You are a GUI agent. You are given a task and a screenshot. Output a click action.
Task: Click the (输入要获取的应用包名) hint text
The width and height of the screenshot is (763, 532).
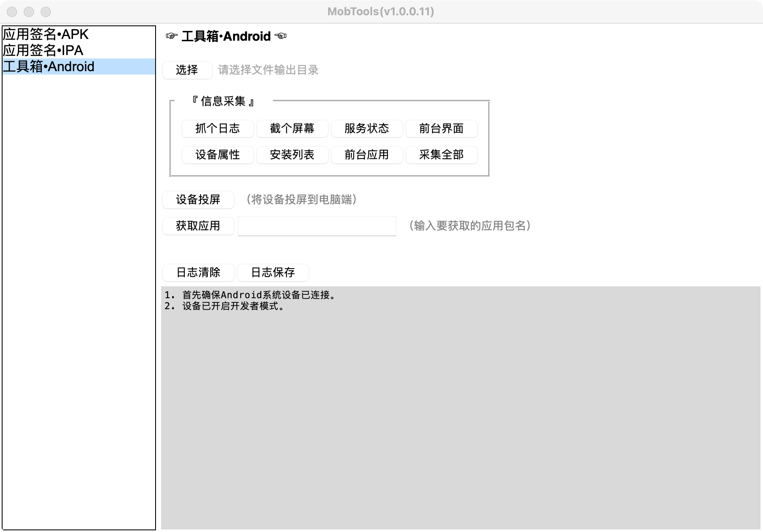tap(470, 226)
